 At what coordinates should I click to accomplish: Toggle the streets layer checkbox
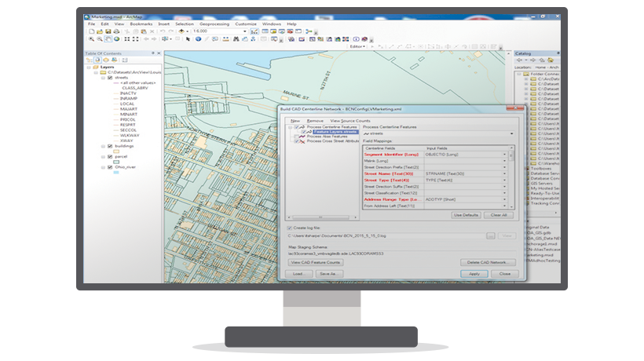(110, 78)
